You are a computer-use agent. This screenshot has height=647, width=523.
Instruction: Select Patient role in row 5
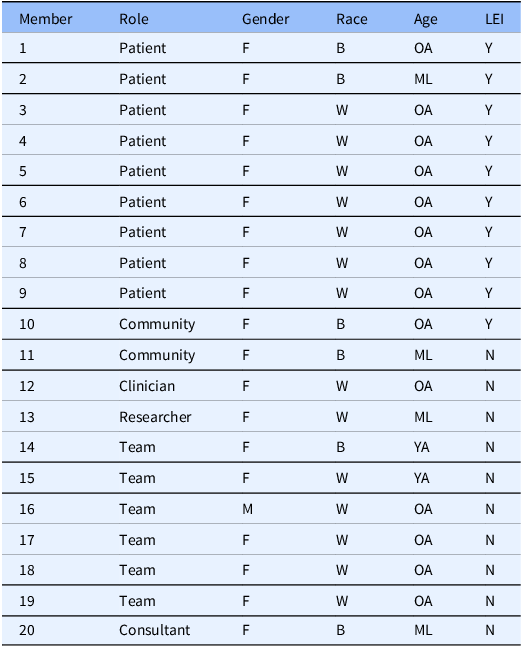click(x=142, y=171)
